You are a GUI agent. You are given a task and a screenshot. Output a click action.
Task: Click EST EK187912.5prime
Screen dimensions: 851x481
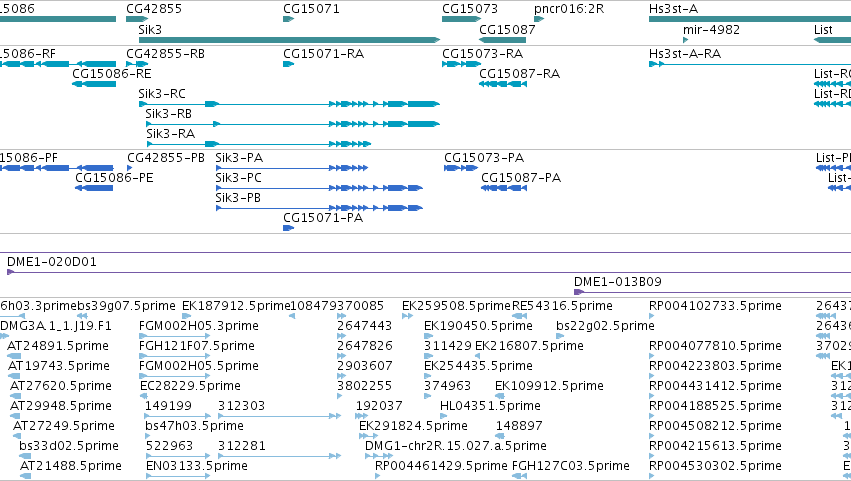coord(237,306)
